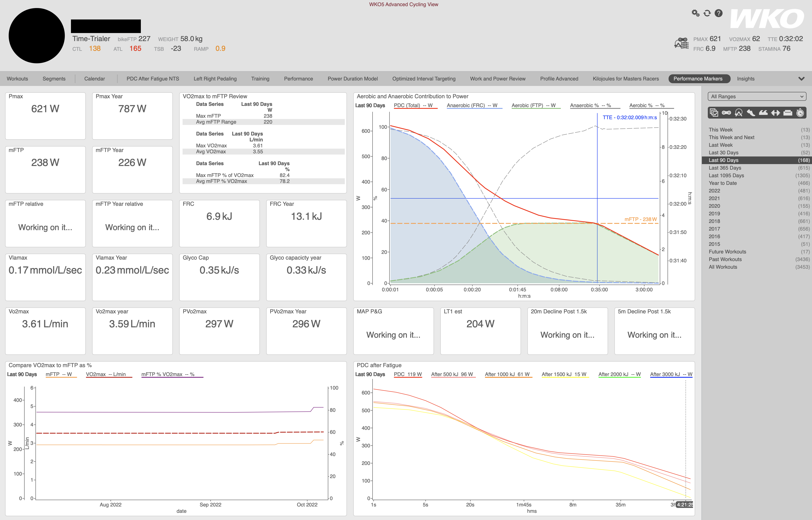Filter by strength dumbbell icon
812x520 pixels.
coord(776,113)
